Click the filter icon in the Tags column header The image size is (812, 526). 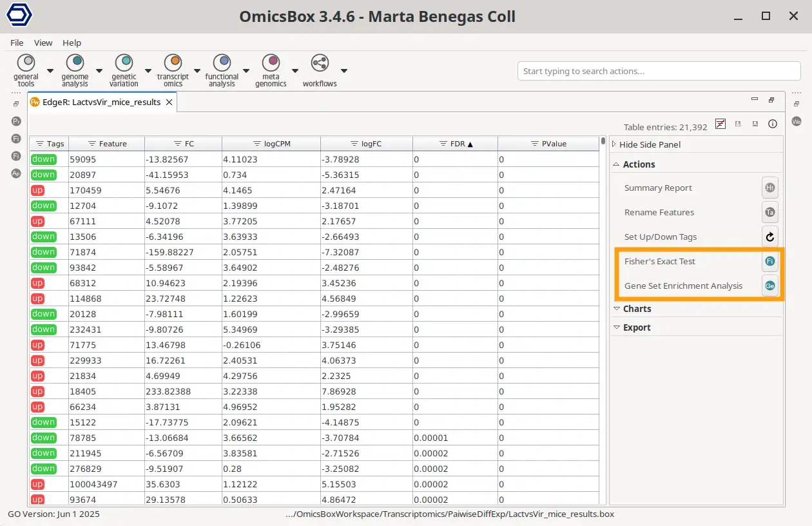coord(39,144)
